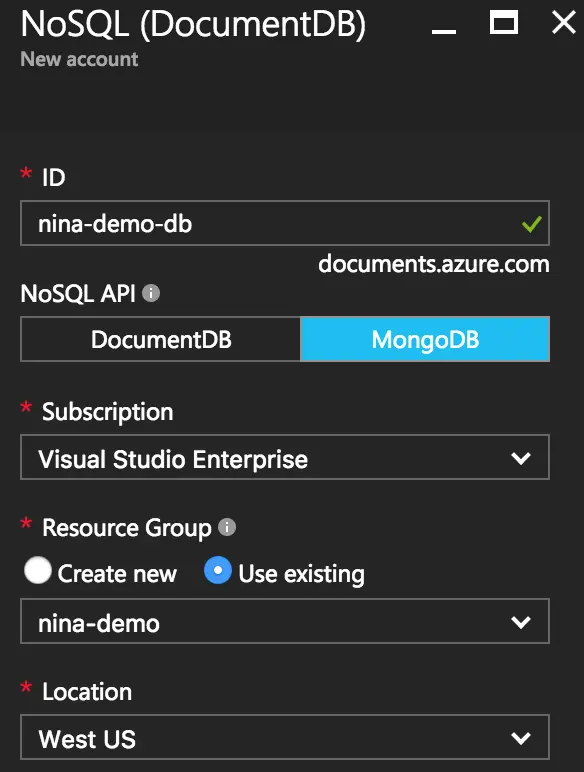Click the Use existing label text
Screen dimensions: 584x772
point(301,574)
